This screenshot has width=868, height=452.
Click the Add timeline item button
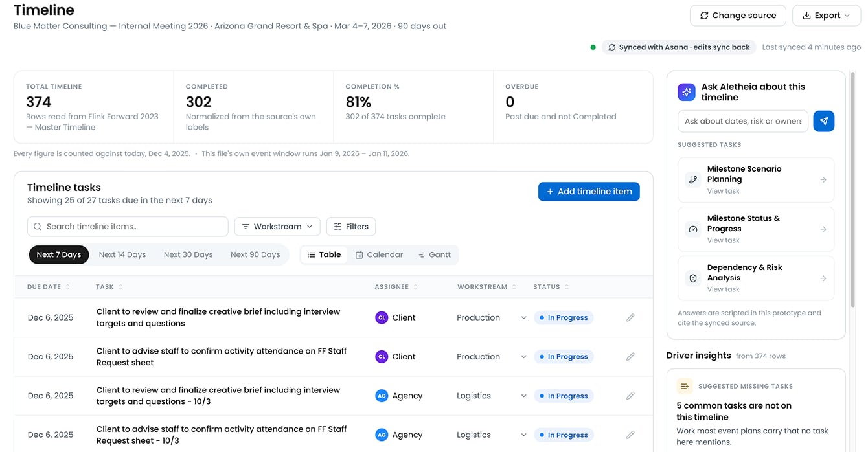(x=589, y=192)
